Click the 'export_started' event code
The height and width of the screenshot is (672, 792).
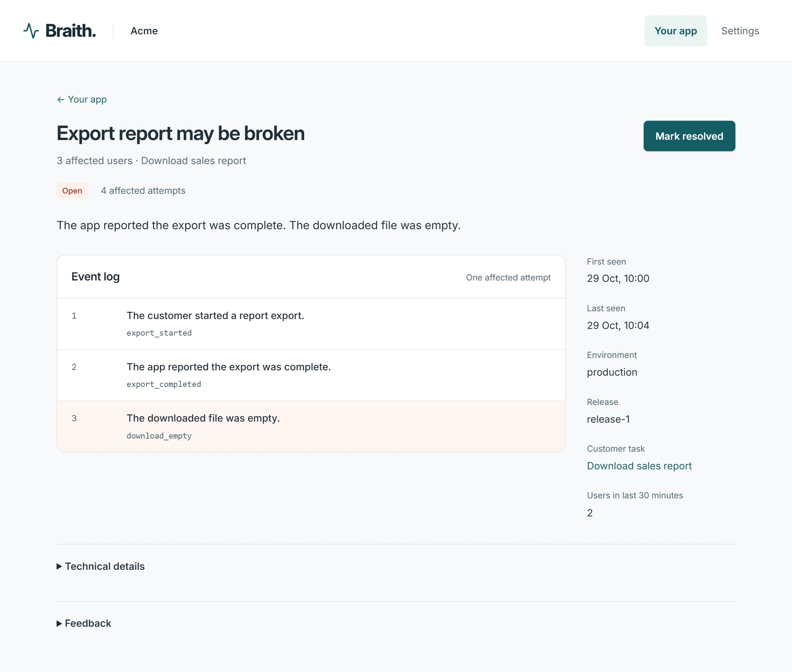pyautogui.click(x=159, y=333)
